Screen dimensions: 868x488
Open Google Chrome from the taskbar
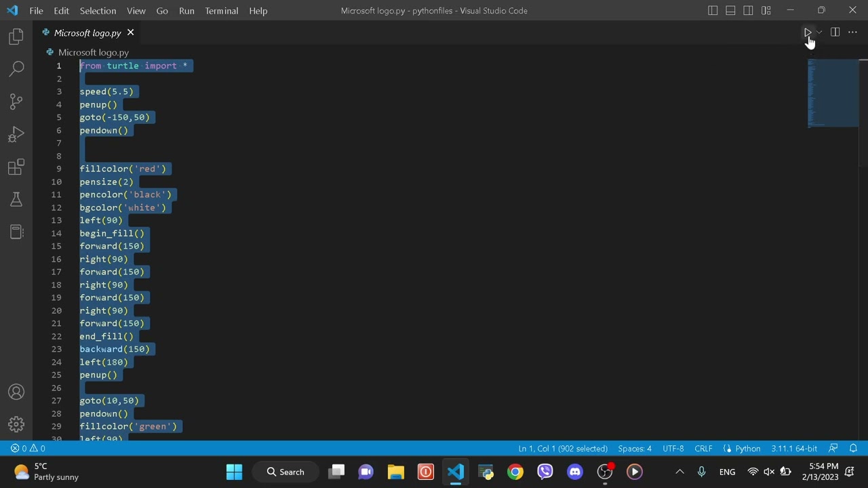515,472
